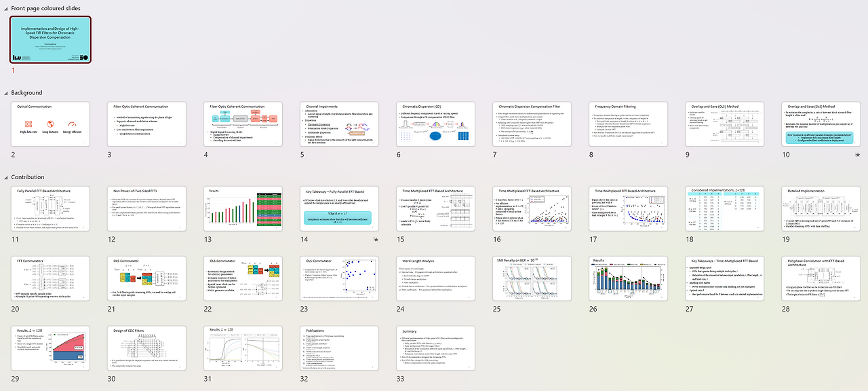Select the 'Contribution' section title
This screenshot has height=391, width=868.
click(x=28, y=177)
